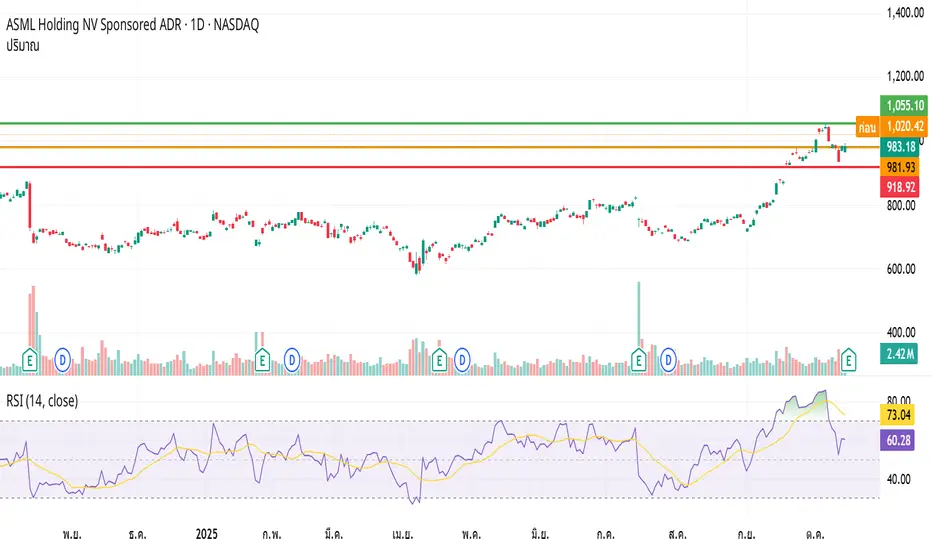Click the dividend D marker in August
The width and height of the screenshot is (932, 550).
pos(669,360)
